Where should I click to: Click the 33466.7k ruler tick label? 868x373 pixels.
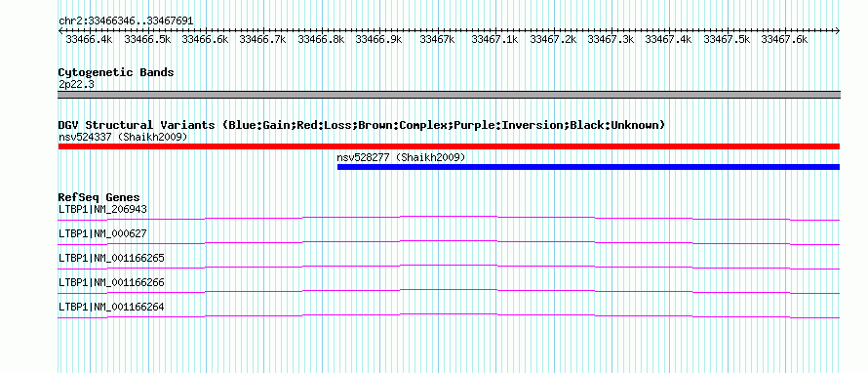263,40
